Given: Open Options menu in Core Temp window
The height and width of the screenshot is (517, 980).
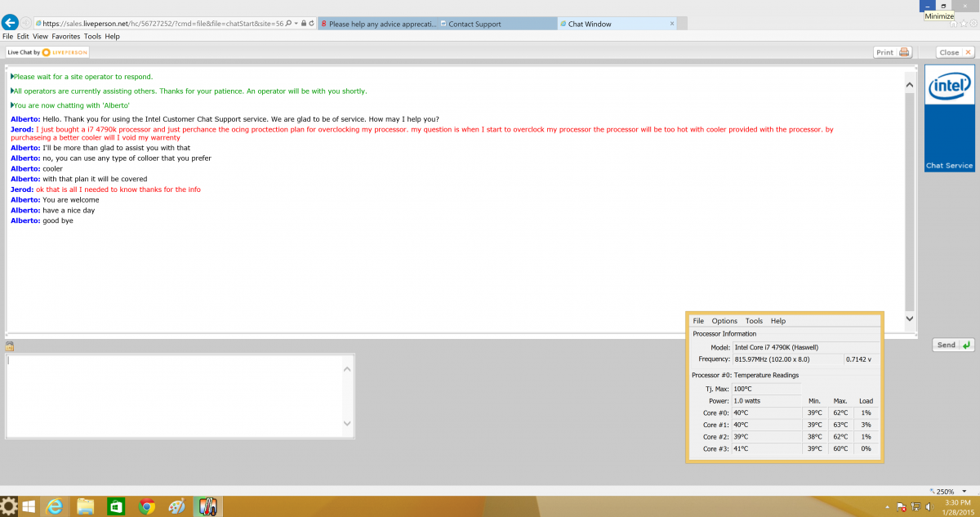Looking at the screenshot, I should point(724,321).
